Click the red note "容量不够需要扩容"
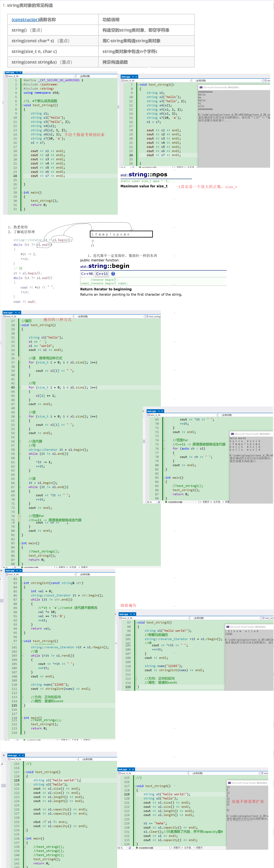The height and width of the screenshot is (868, 274). pyautogui.click(x=248, y=802)
